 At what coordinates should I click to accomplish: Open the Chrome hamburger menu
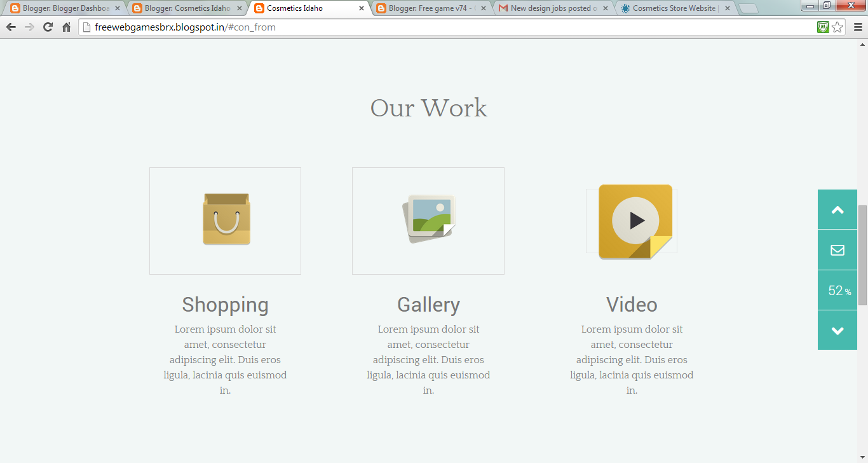tap(858, 27)
